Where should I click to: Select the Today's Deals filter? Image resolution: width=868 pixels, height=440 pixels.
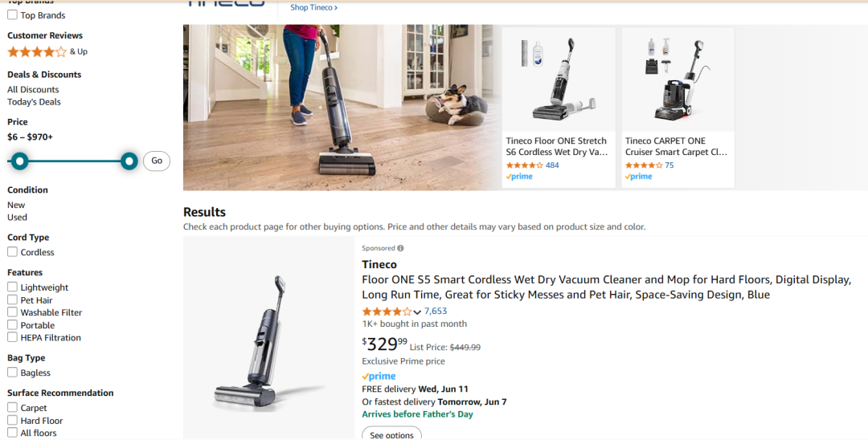[34, 102]
